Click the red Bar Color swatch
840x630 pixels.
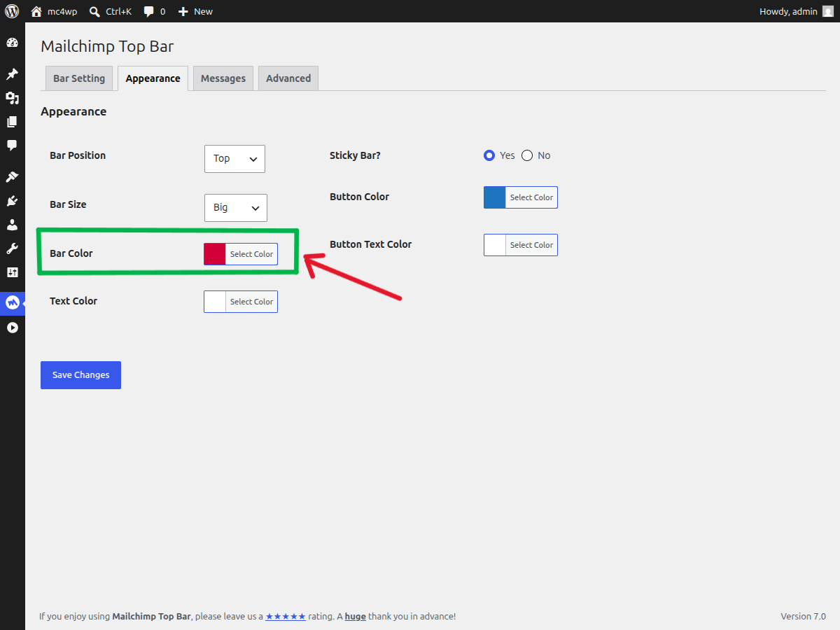[x=215, y=254]
